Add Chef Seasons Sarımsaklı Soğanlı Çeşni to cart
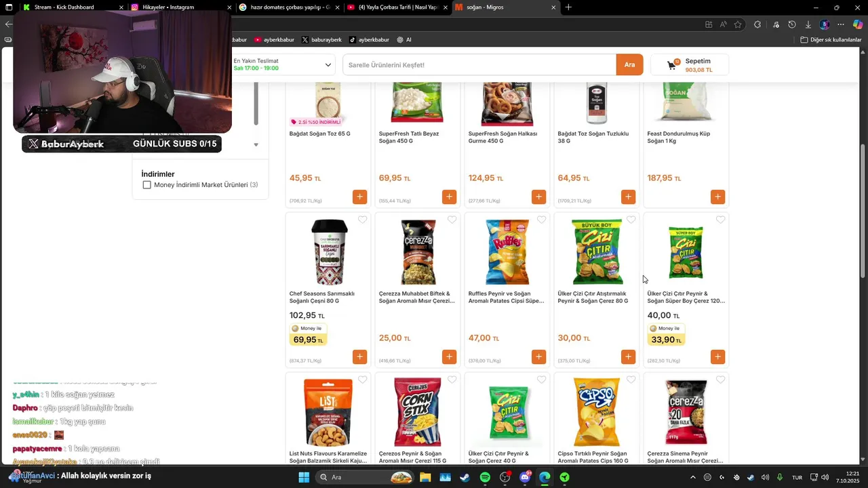Image resolution: width=868 pixels, height=488 pixels. tap(359, 357)
